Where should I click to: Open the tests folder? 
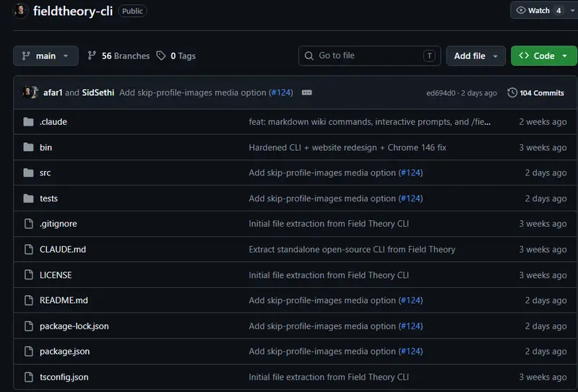click(x=48, y=199)
